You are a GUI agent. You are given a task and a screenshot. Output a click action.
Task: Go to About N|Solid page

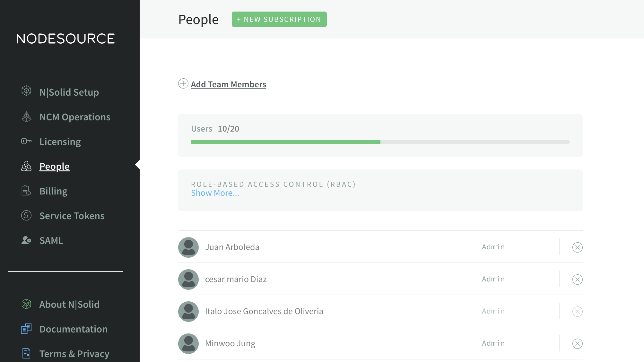[x=69, y=304]
